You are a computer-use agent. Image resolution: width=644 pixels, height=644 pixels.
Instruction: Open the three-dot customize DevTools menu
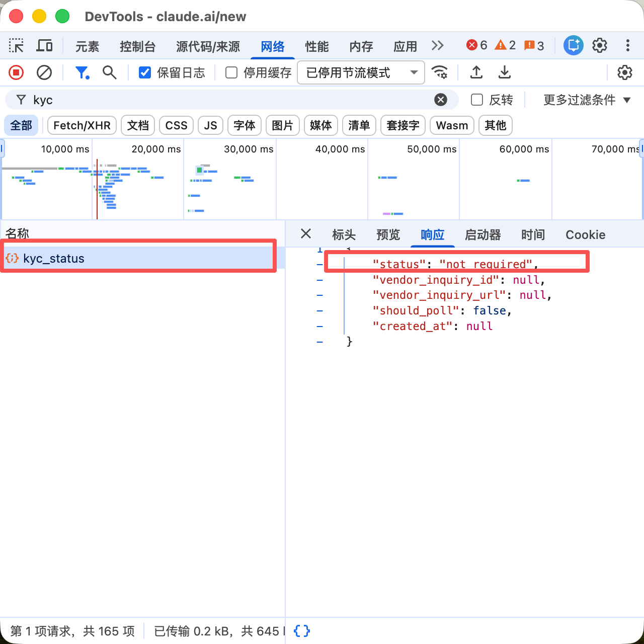pyautogui.click(x=627, y=46)
